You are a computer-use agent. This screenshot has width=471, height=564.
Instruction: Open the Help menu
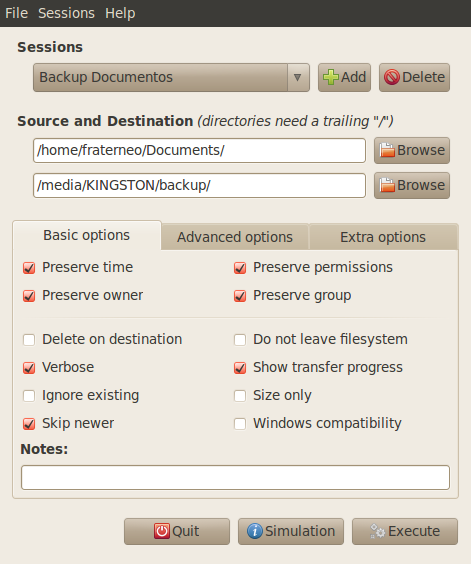[x=120, y=13]
